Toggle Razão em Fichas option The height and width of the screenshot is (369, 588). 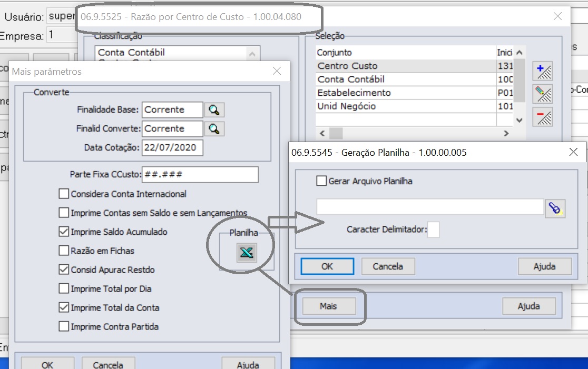[x=64, y=251]
